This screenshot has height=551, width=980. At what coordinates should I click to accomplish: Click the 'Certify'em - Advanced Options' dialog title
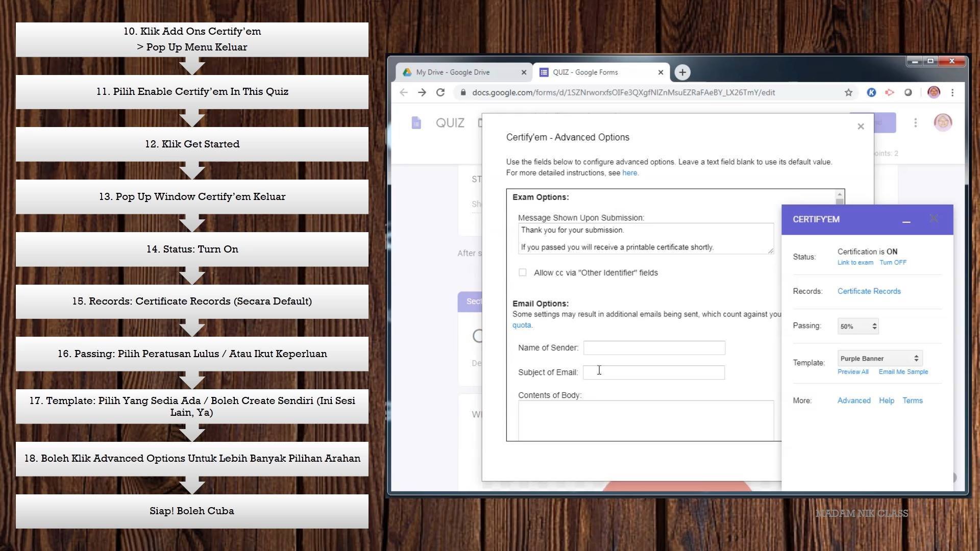click(x=568, y=137)
